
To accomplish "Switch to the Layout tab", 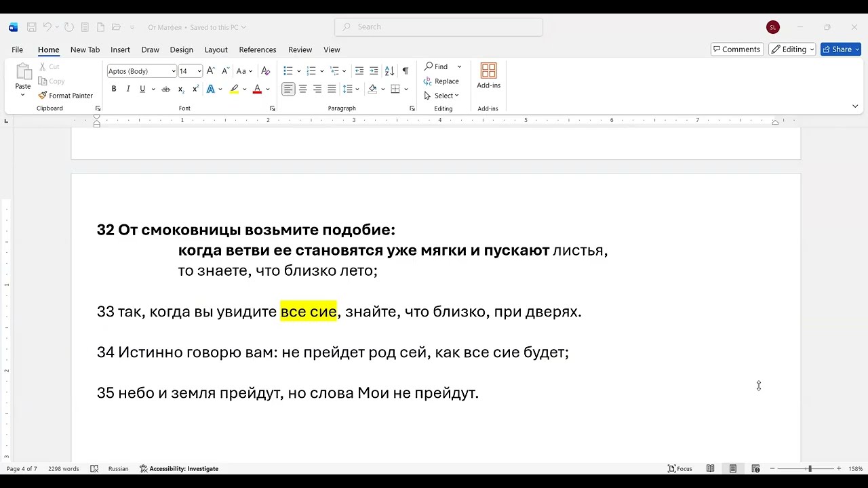I will click(216, 49).
